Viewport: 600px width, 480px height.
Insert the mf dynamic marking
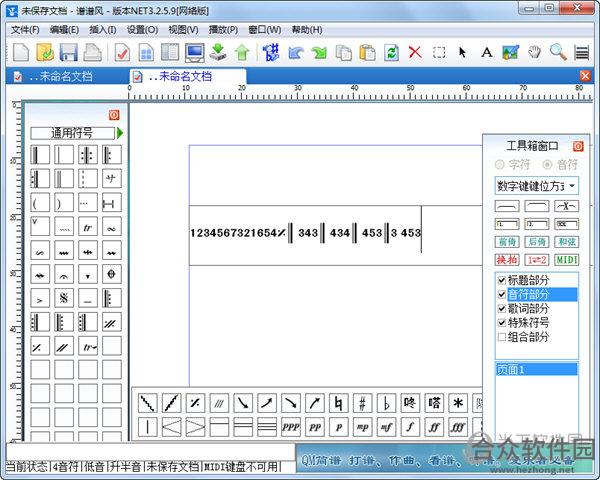click(386, 426)
